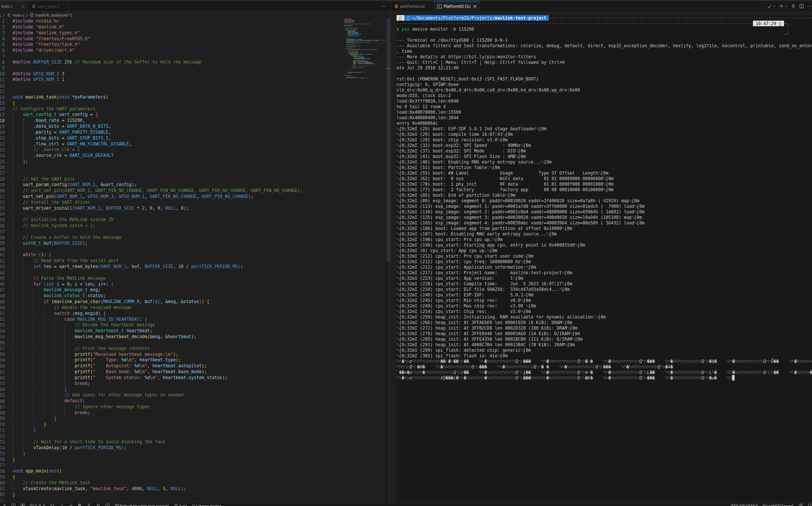
Task: Click the platformio.ini ant logo icon
Action: pyautogui.click(x=397, y=6)
